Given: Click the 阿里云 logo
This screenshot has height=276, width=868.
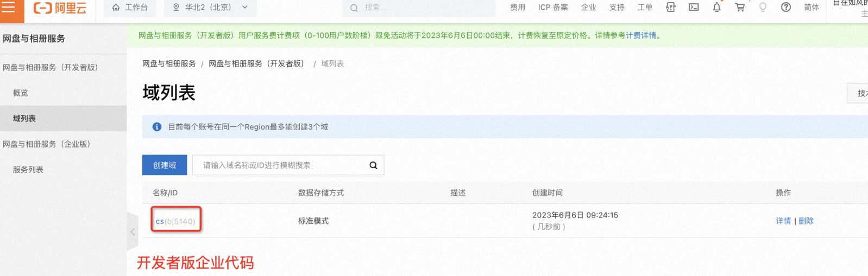Looking at the screenshot, I should (60, 8).
